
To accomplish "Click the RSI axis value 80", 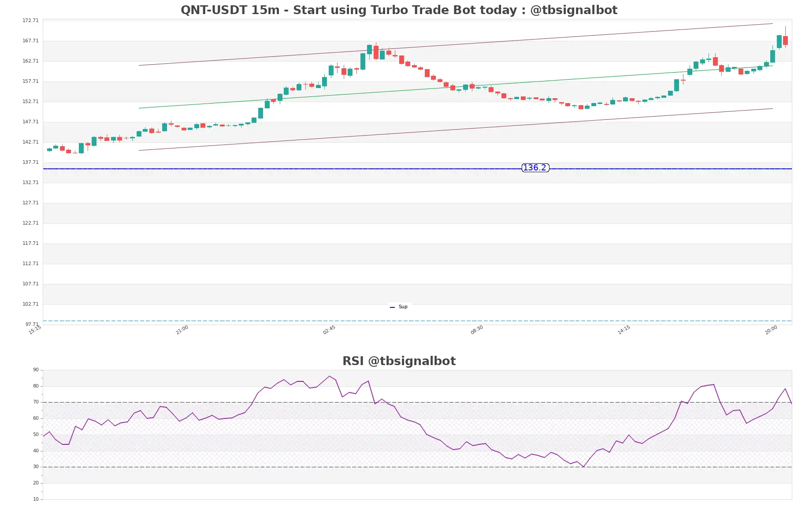I will (x=36, y=386).
